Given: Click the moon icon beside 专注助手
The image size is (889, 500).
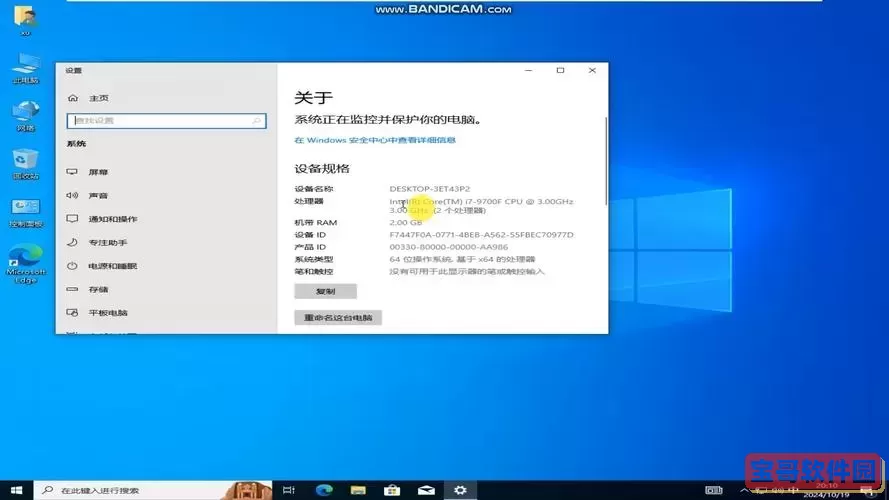Looking at the screenshot, I should pos(72,242).
